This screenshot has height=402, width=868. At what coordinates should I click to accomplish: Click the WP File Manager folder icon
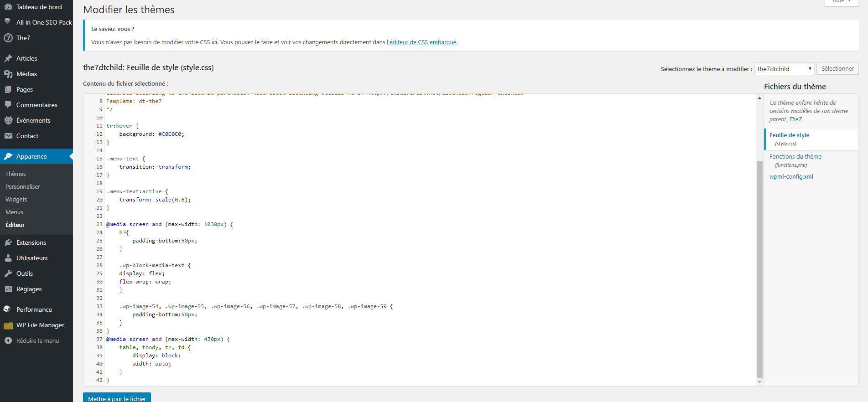pyautogui.click(x=8, y=325)
